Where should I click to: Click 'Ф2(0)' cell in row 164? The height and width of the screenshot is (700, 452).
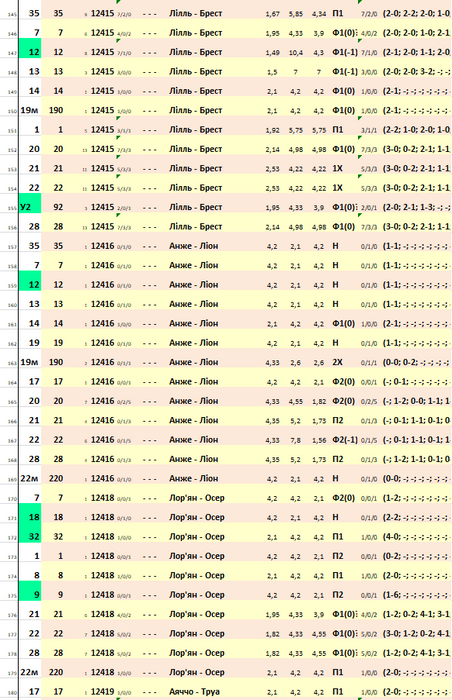343,382
